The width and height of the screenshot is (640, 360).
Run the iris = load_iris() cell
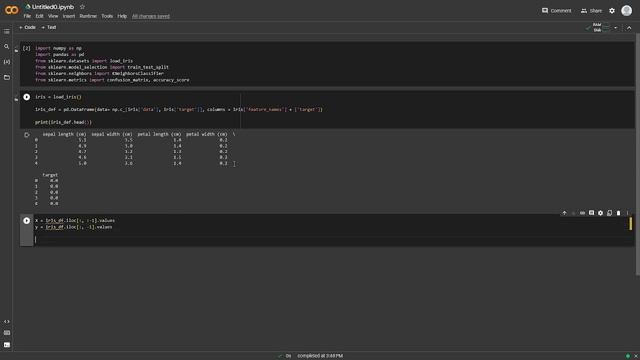click(x=27, y=97)
